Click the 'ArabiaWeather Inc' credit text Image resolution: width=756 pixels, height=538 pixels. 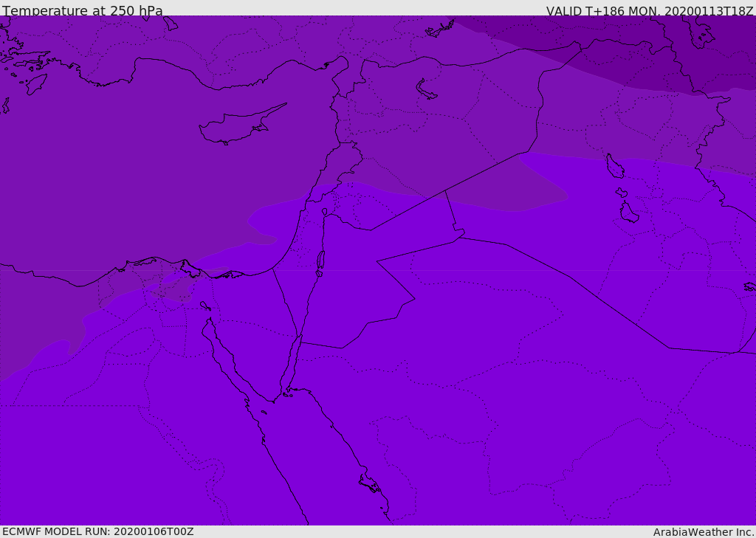coord(703,532)
